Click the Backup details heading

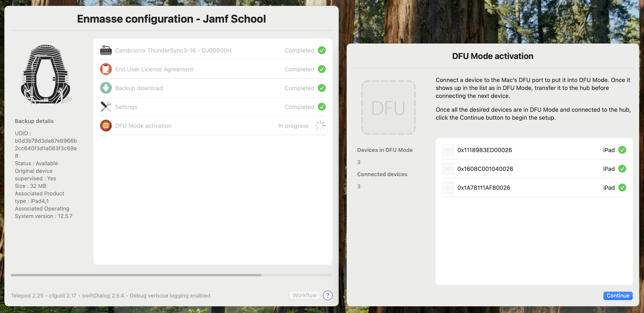coord(34,121)
